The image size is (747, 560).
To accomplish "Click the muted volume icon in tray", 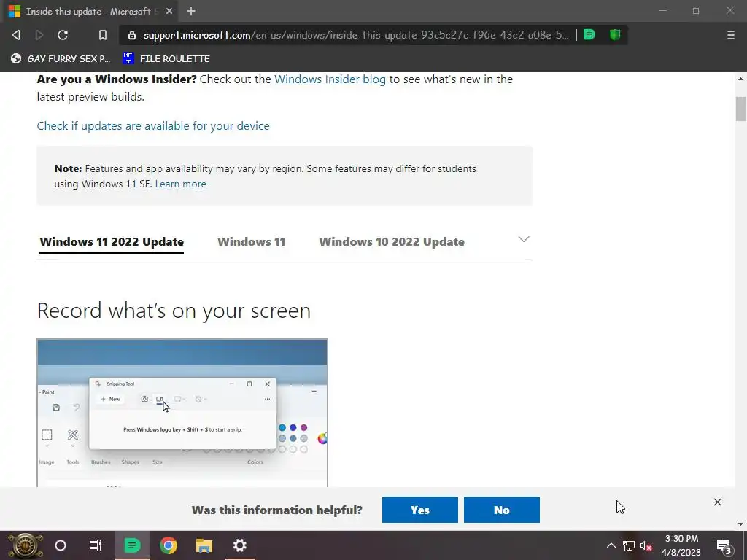I will (x=646, y=545).
